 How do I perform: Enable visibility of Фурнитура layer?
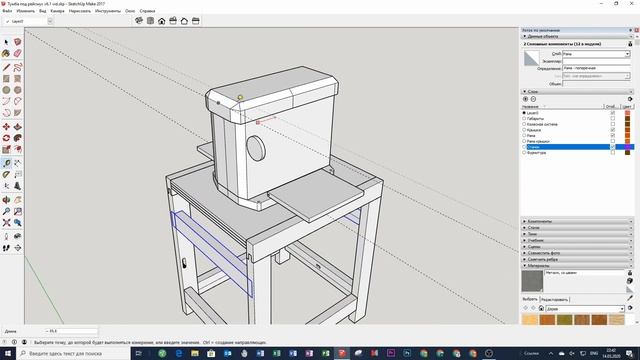[613, 153]
